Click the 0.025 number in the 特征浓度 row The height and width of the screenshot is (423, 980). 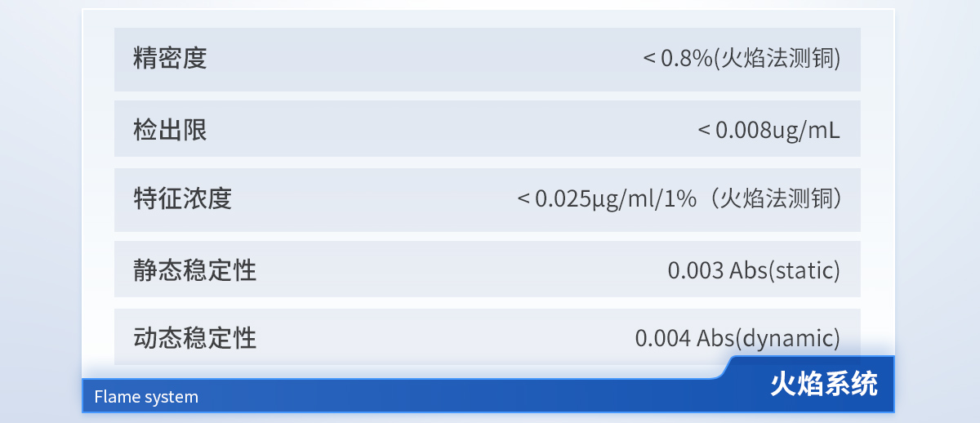563,198
